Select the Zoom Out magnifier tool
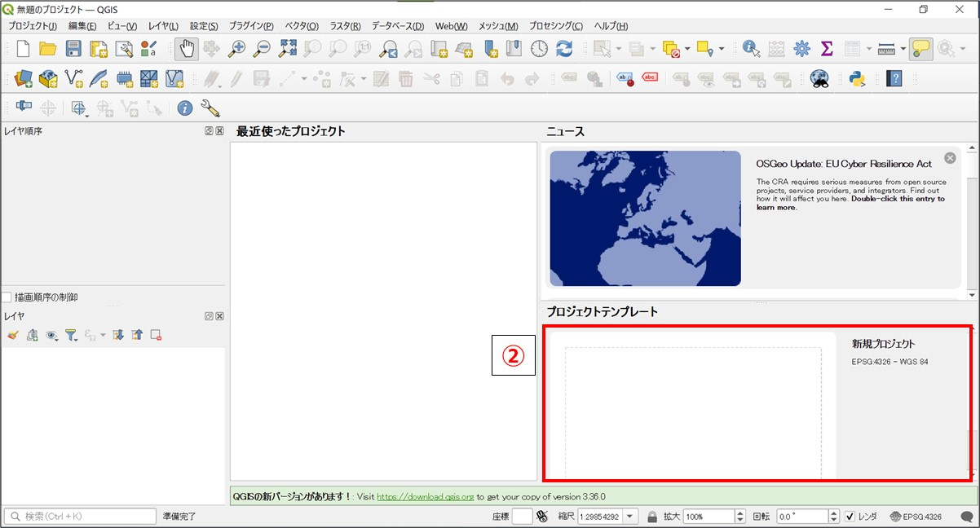Screen dimensions: 980x528 262,49
